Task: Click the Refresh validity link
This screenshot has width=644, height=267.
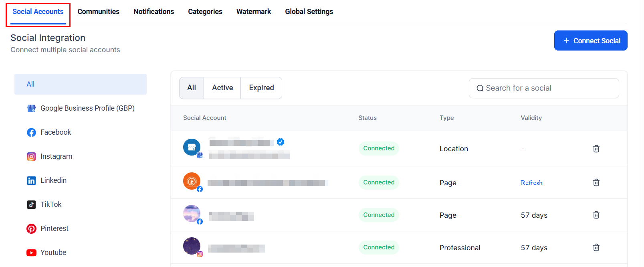Action: pos(531,183)
